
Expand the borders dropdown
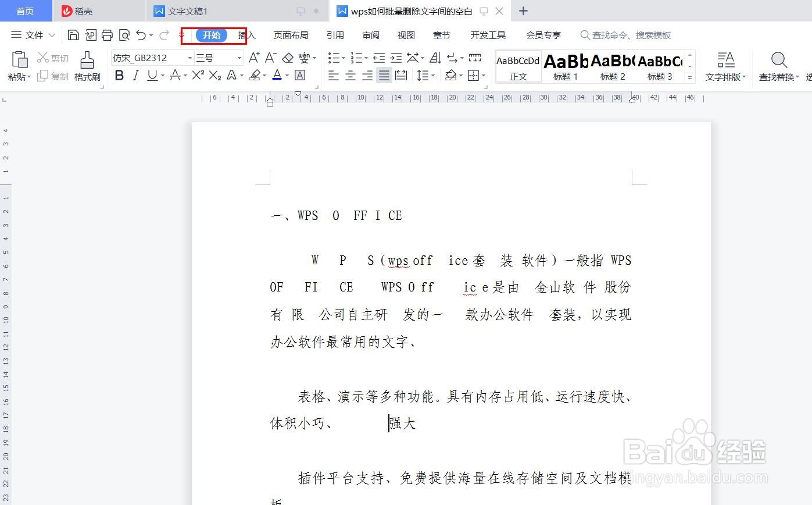tap(484, 76)
